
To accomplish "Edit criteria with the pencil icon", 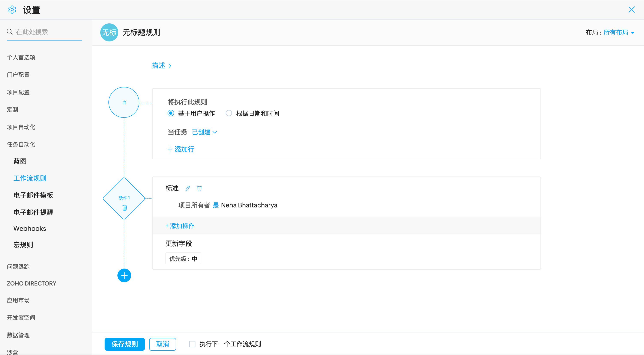I will (188, 188).
